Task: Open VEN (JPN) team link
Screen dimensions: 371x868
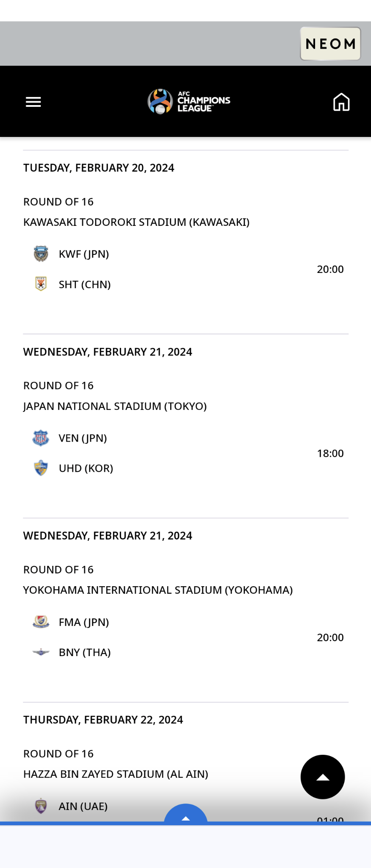Action: click(83, 438)
